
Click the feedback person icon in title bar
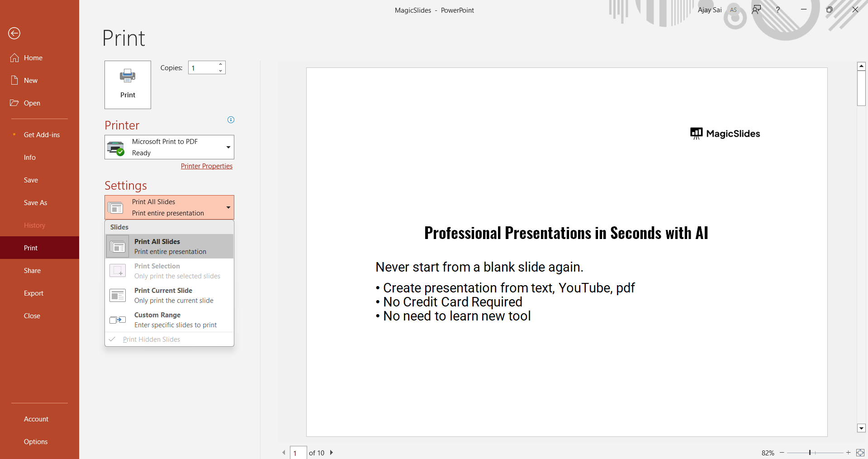[x=756, y=10]
